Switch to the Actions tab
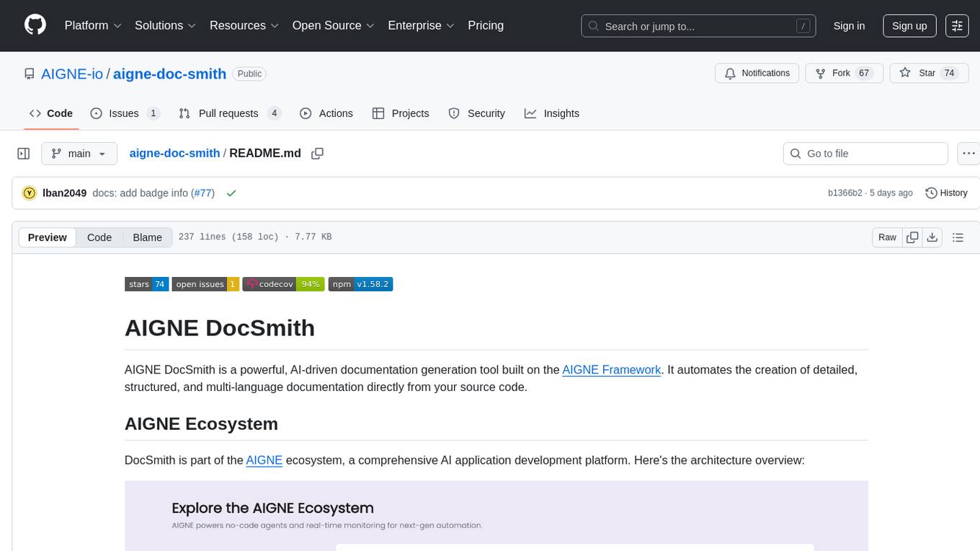This screenshot has height=551, width=980. coord(326,113)
